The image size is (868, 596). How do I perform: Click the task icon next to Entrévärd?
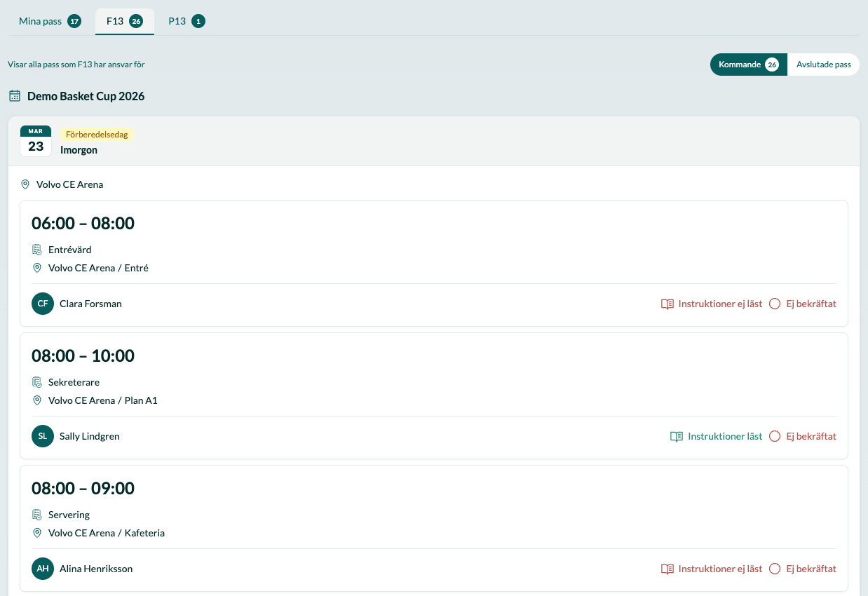(37, 250)
